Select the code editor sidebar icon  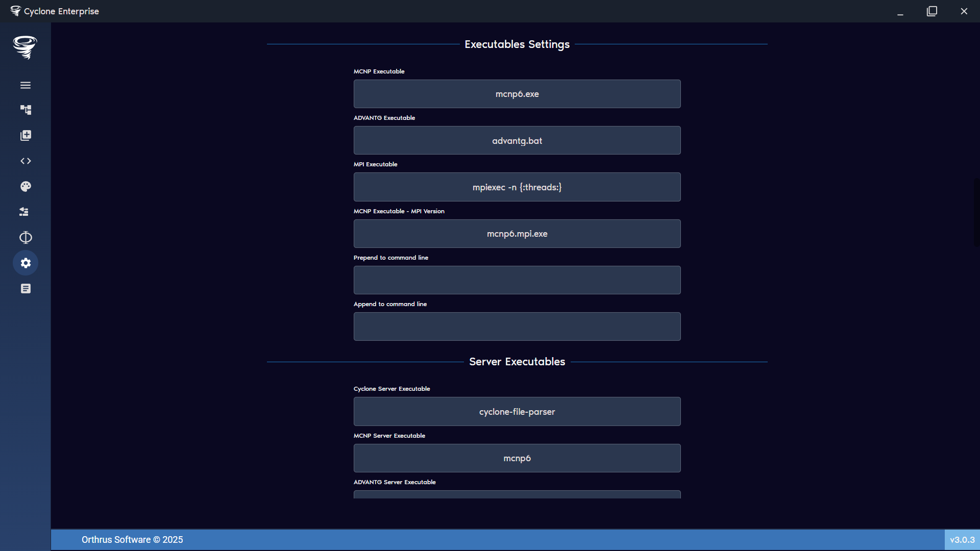25,161
